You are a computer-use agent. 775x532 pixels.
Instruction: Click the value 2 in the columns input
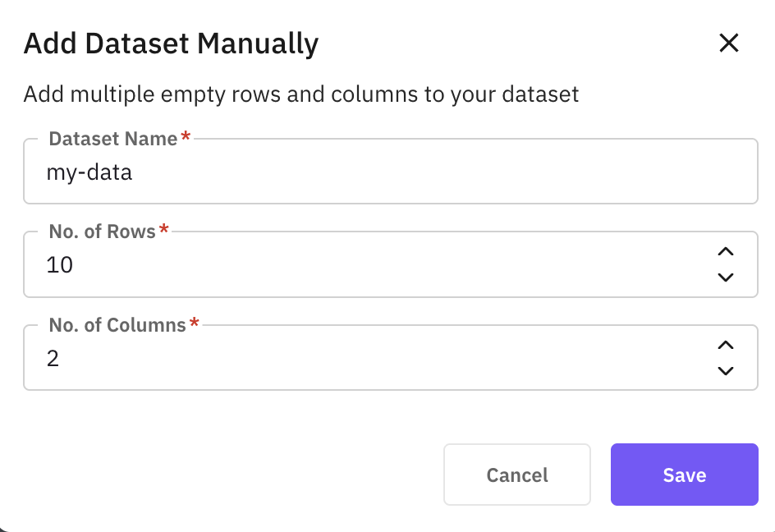coord(53,358)
